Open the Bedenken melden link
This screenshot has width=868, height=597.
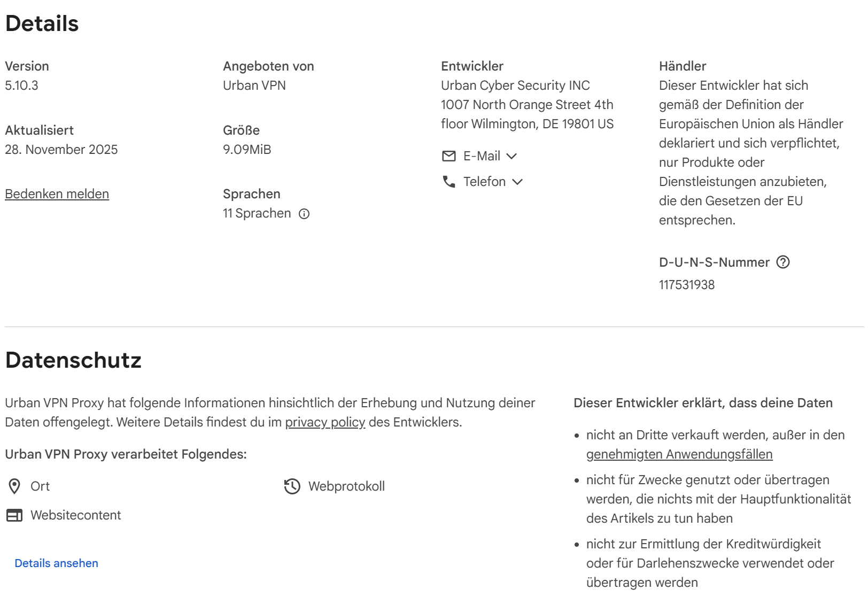(57, 194)
